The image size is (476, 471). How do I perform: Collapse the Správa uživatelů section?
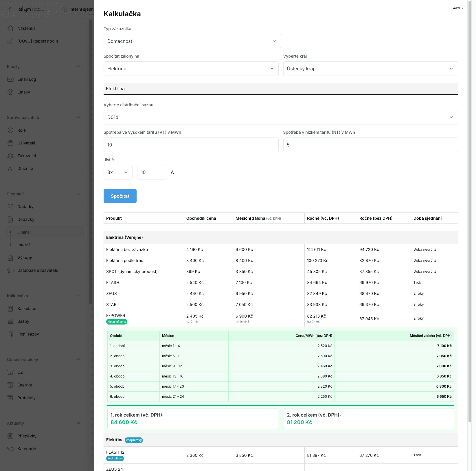pos(78,118)
